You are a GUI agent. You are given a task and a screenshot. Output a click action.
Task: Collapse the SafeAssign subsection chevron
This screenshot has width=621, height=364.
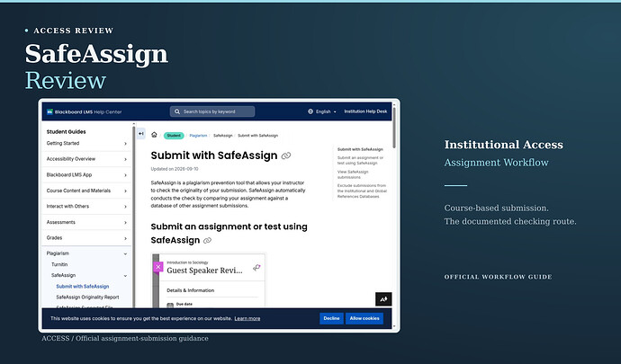click(x=125, y=276)
